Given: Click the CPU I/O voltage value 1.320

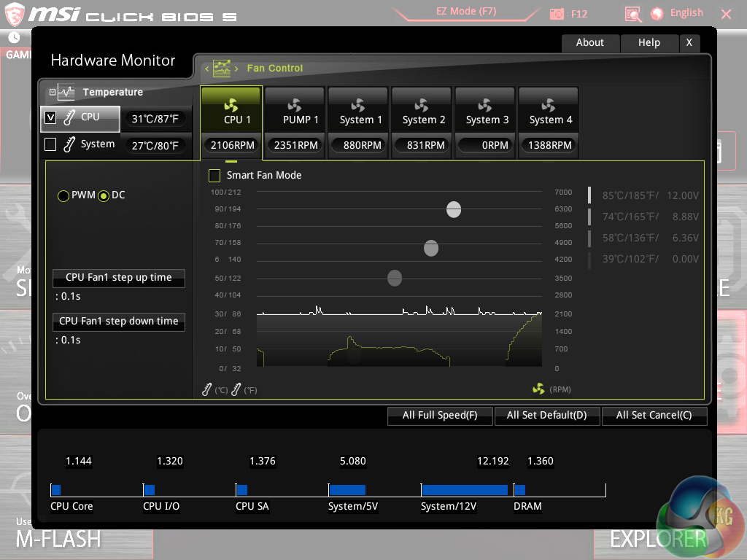Looking at the screenshot, I should (170, 462).
